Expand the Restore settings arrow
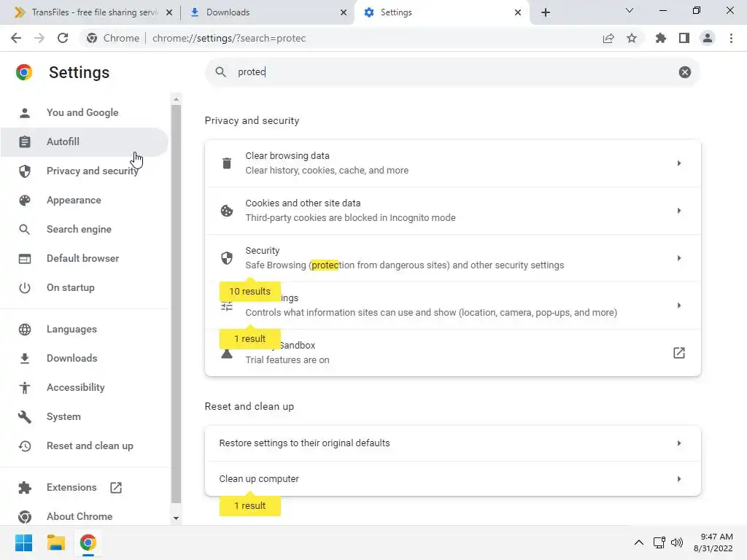 (x=679, y=443)
